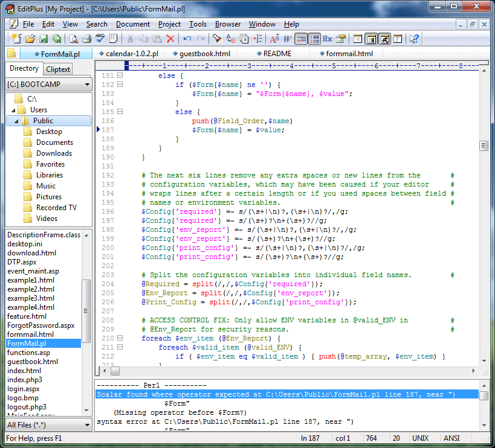
Task: Click the Fullscreen (F) toolbar icon
Action: [398, 39]
